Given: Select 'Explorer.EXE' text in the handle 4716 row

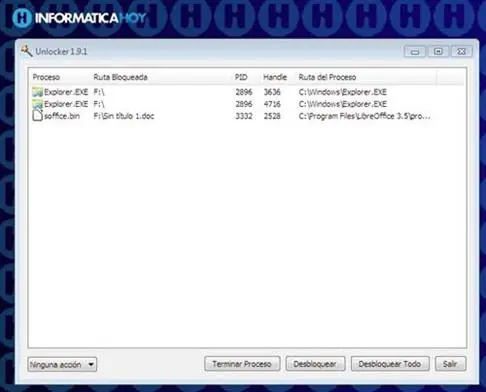Looking at the screenshot, I should coord(66,104).
